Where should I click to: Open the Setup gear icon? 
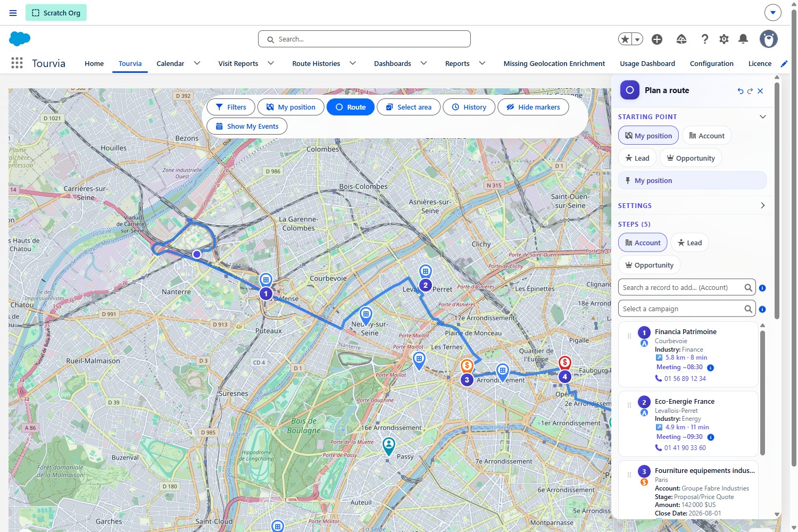click(x=724, y=39)
